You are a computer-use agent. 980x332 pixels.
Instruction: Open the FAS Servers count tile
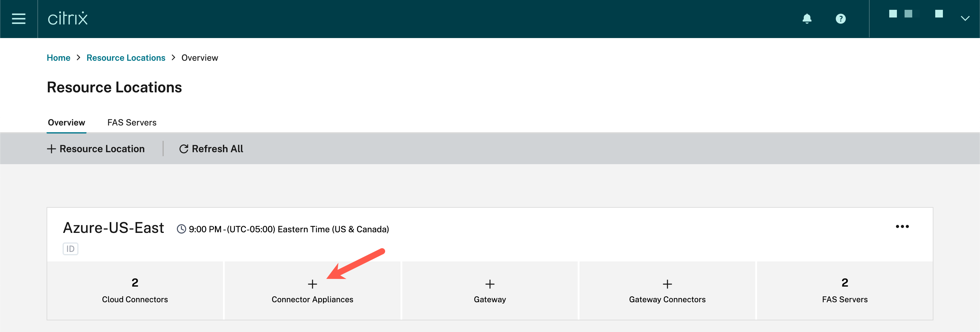[x=844, y=291]
